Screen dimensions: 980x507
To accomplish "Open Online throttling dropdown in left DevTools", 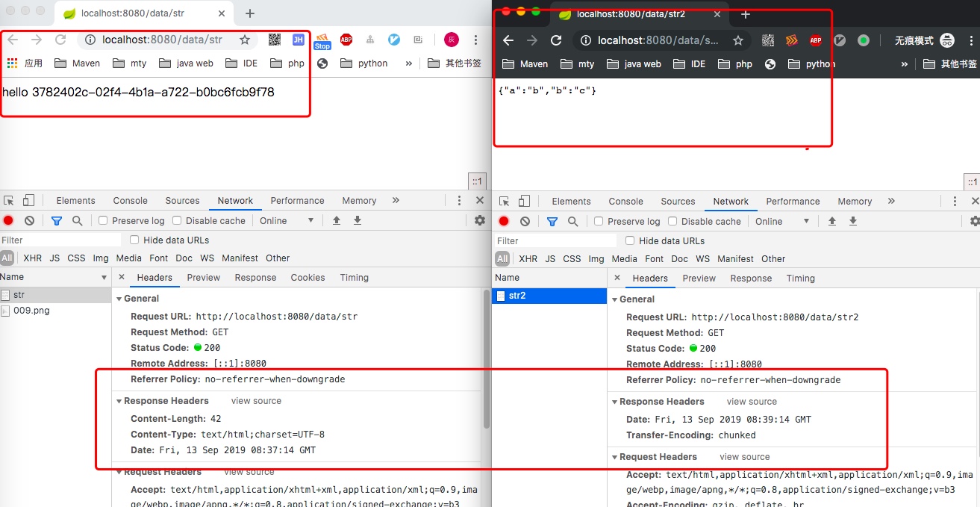I will coord(287,220).
